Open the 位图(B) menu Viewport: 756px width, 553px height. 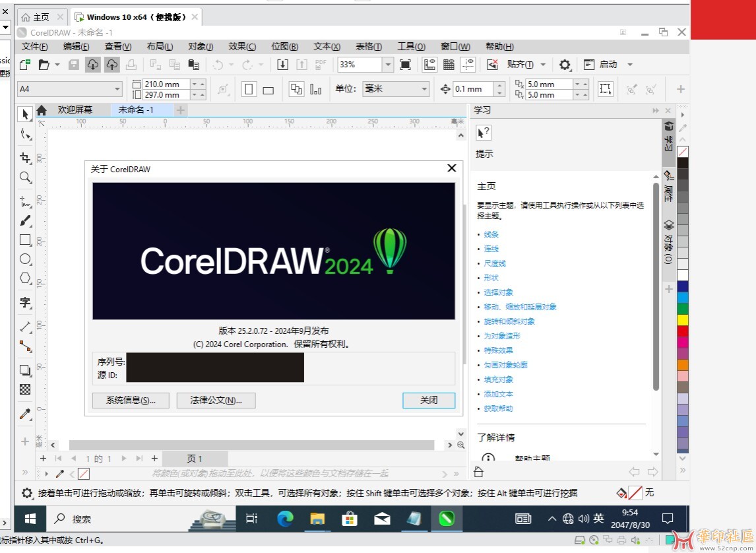(284, 46)
